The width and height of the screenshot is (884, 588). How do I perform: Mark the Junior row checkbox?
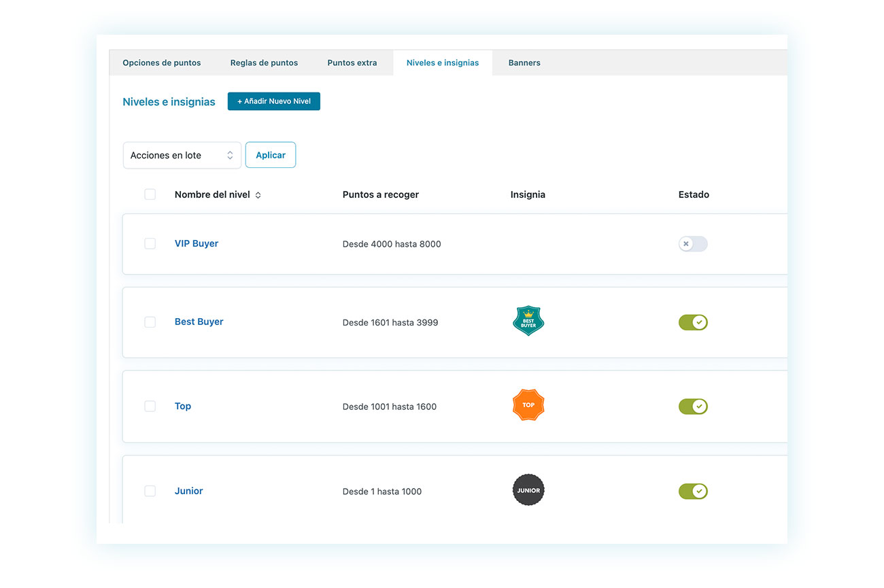[x=150, y=491]
